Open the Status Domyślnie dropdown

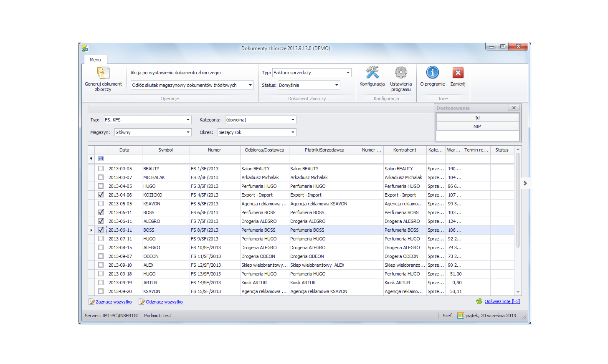click(337, 85)
